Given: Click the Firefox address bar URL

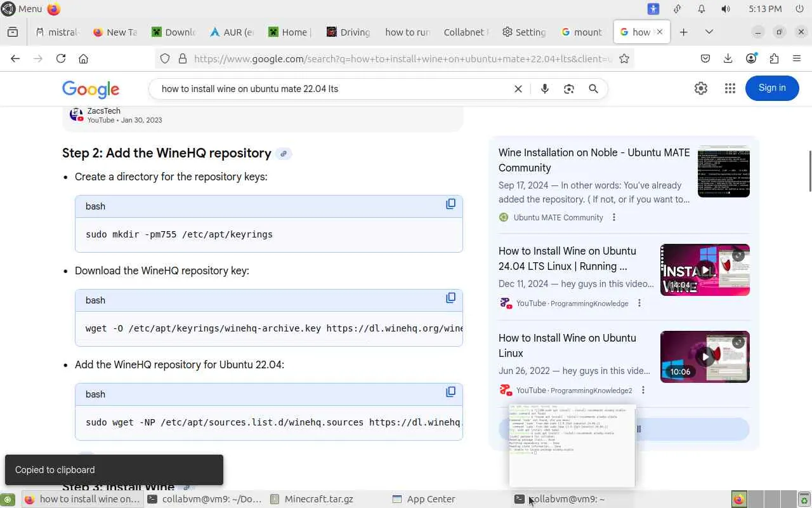Looking at the screenshot, I should (403, 58).
